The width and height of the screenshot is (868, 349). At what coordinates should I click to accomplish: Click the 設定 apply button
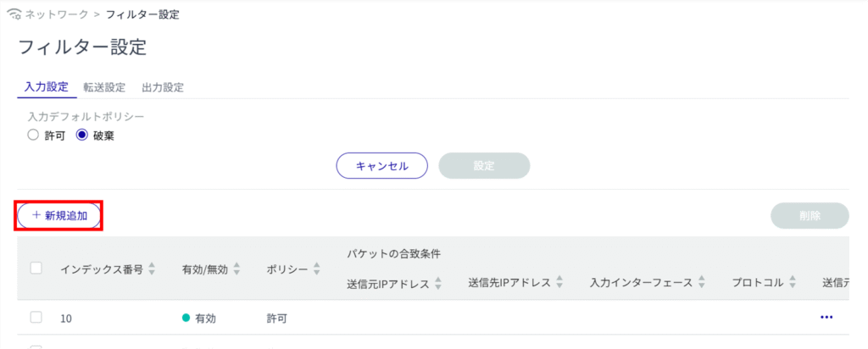pyautogui.click(x=484, y=165)
